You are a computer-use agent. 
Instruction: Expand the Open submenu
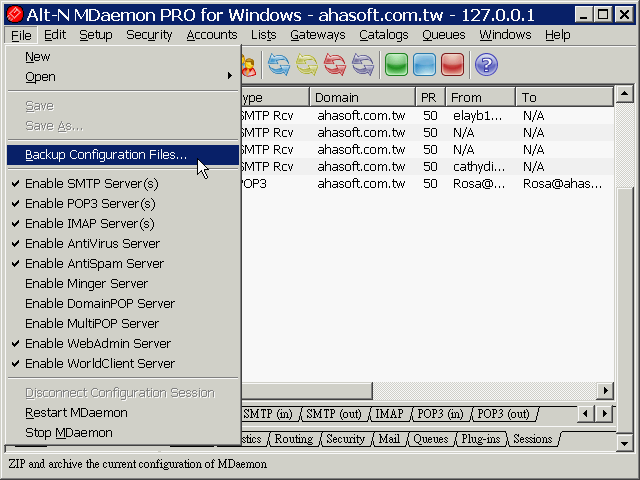click(123, 77)
